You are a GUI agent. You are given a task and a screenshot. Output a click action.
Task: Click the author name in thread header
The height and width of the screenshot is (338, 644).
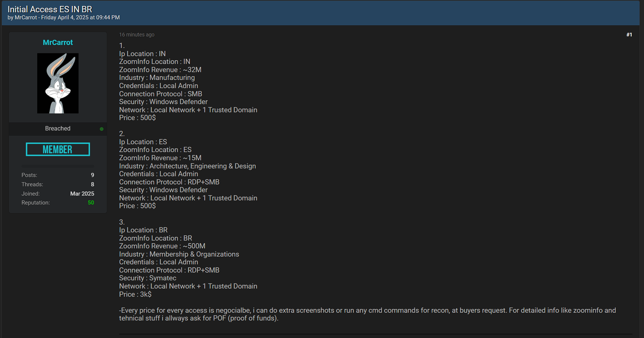(x=26, y=17)
